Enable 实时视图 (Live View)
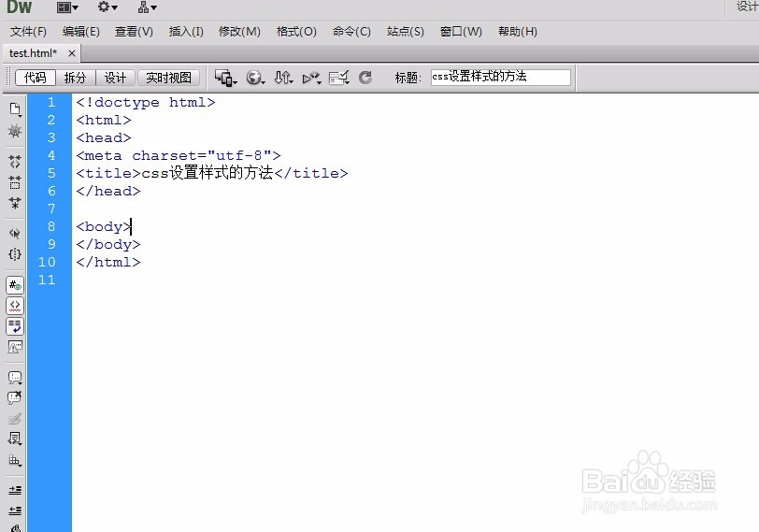 168,78
